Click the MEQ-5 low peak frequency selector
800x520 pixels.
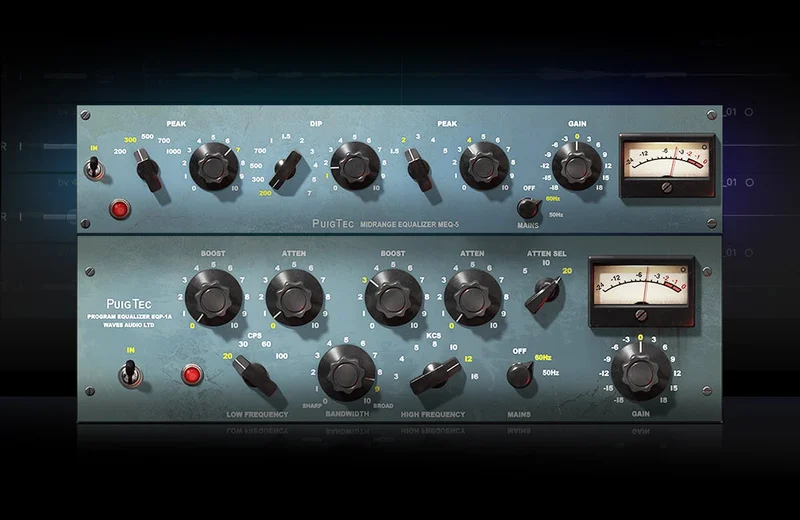[x=149, y=168]
